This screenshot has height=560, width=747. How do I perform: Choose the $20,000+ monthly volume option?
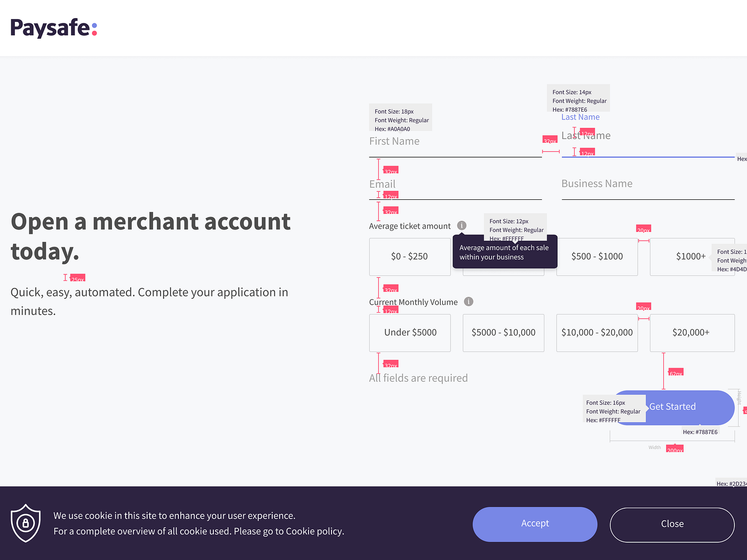pos(692,333)
